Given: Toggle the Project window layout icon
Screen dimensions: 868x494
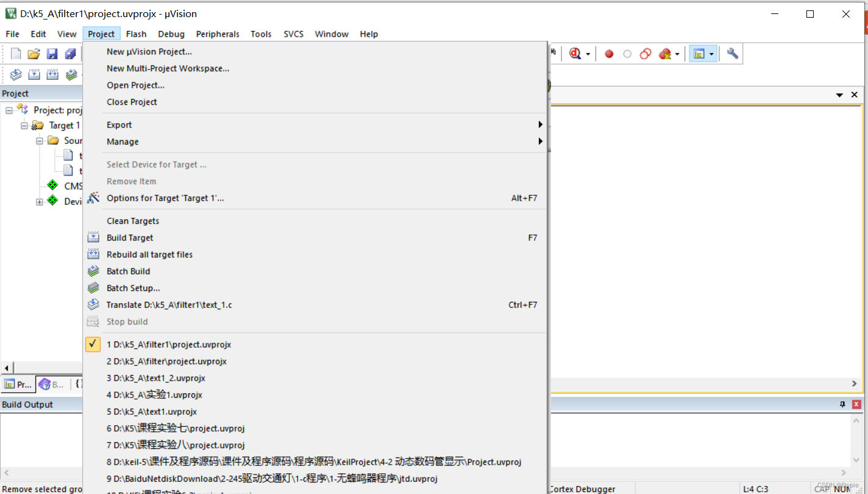Looking at the screenshot, I should 699,54.
